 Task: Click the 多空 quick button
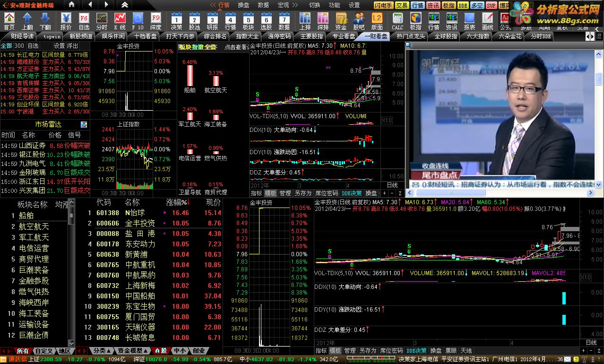click(x=477, y=5)
